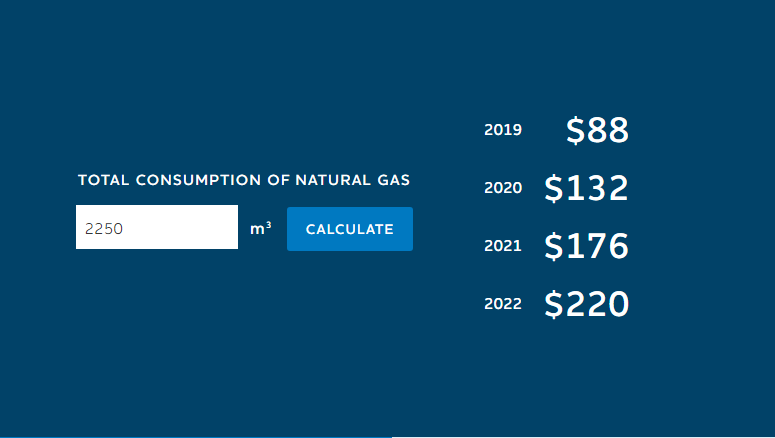This screenshot has height=438, width=775.
Task: Click the $132 cost amount
Action: pos(586,188)
